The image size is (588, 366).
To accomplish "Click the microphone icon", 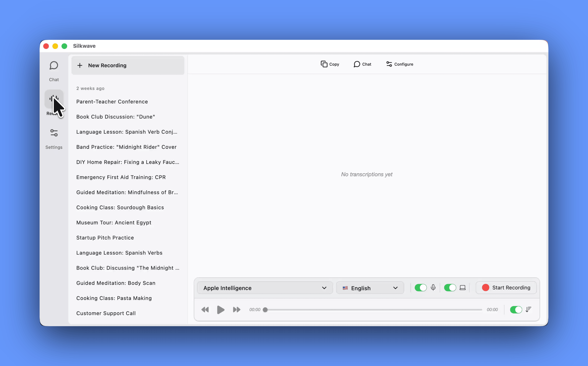I will [x=433, y=288].
